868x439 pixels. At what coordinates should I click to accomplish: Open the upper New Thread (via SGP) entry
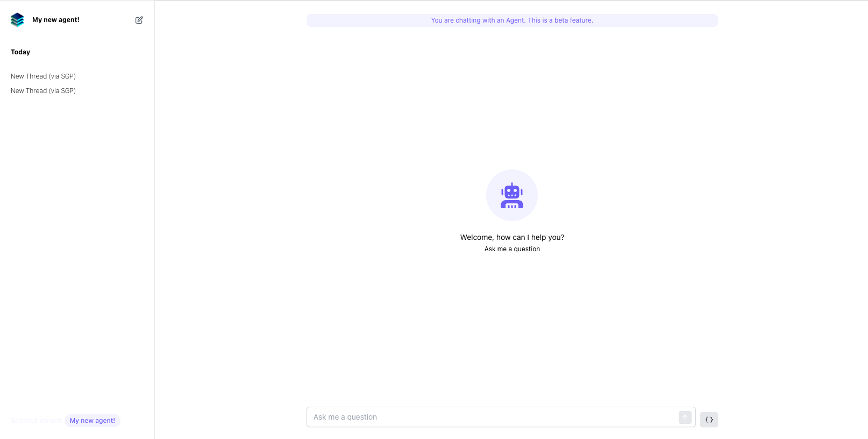point(43,76)
